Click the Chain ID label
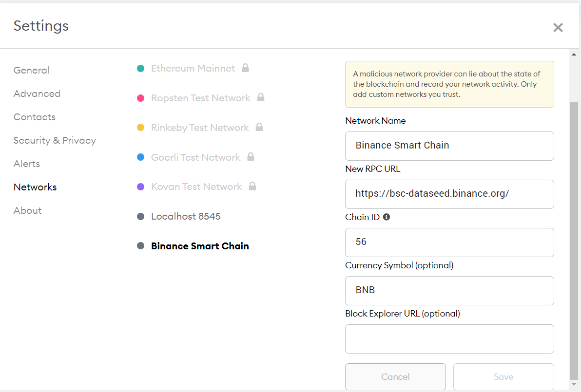The width and height of the screenshot is (581, 392). coord(362,217)
